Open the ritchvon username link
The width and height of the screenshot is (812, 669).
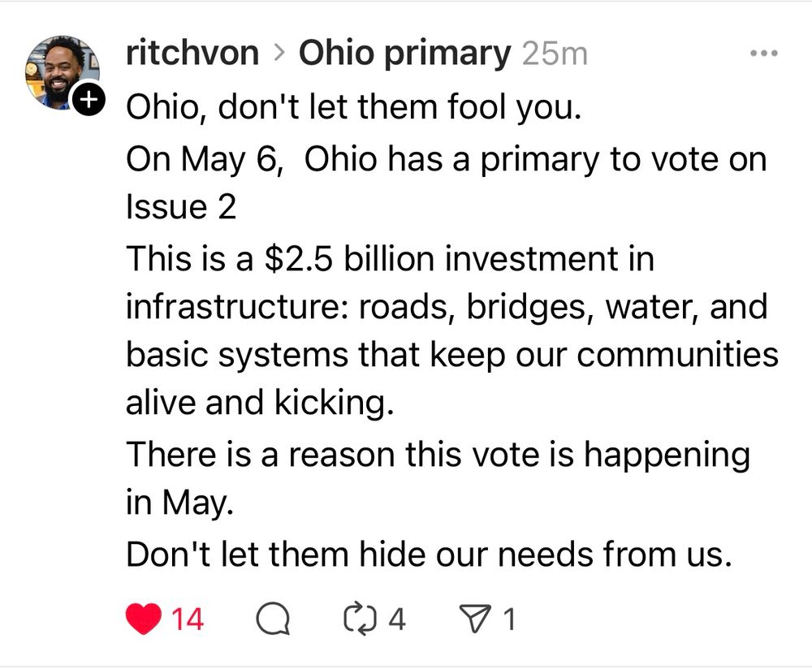(192, 54)
